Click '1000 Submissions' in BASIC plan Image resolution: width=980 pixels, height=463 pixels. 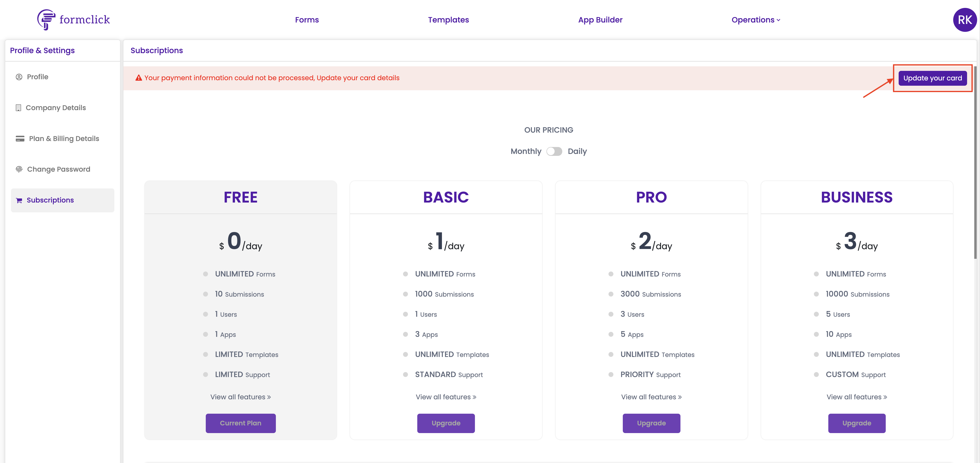(444, 294)
